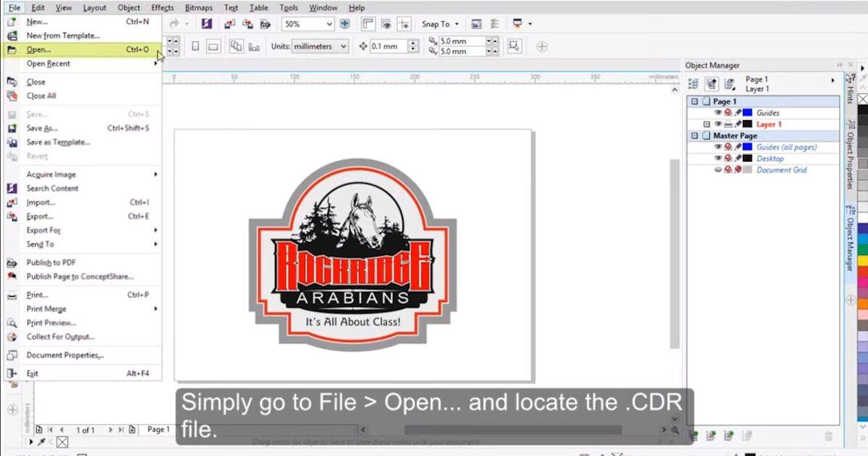Expand Layer 1 in Object Manager tree

(x=707, y=124)
